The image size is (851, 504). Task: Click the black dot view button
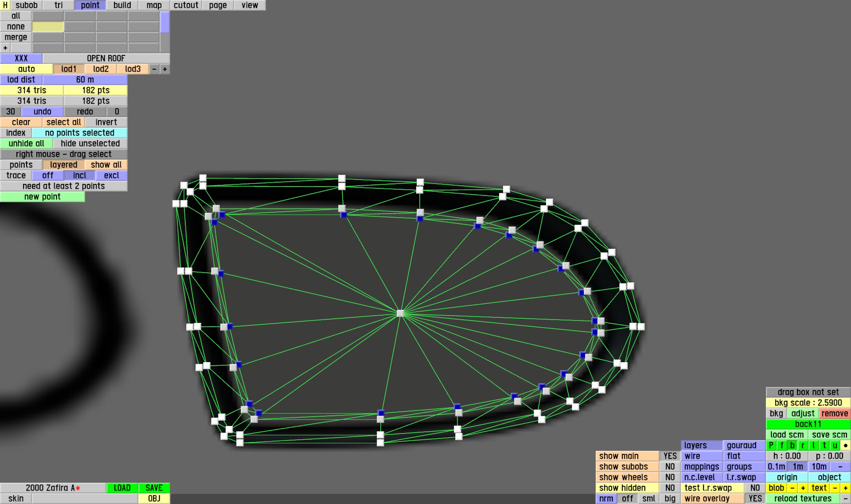pos(845,445)
